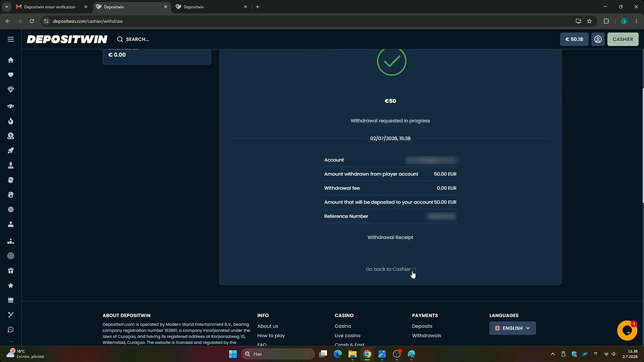Go back using the browser back arrow

click(x=8, y=21)
